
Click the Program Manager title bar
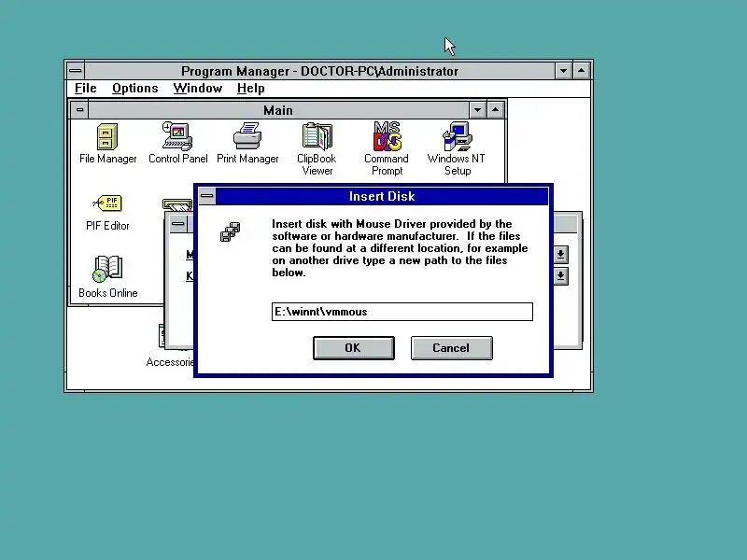coord(319,71)
